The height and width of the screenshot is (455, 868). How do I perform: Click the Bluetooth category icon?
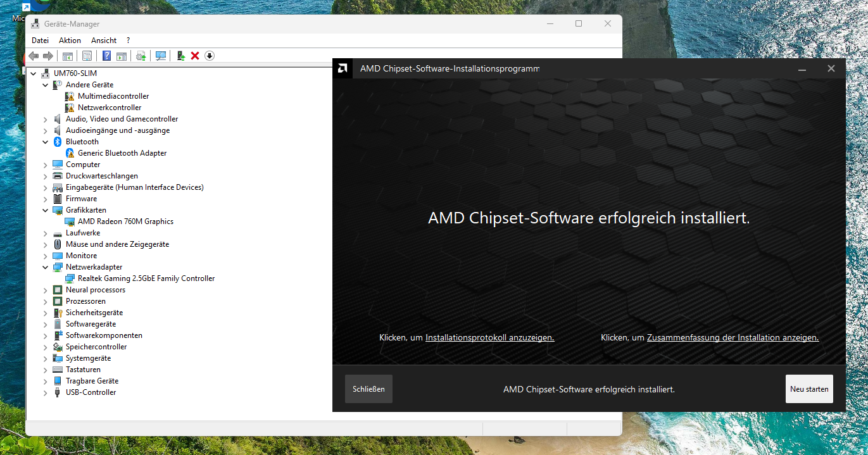(x=58, y=142)
